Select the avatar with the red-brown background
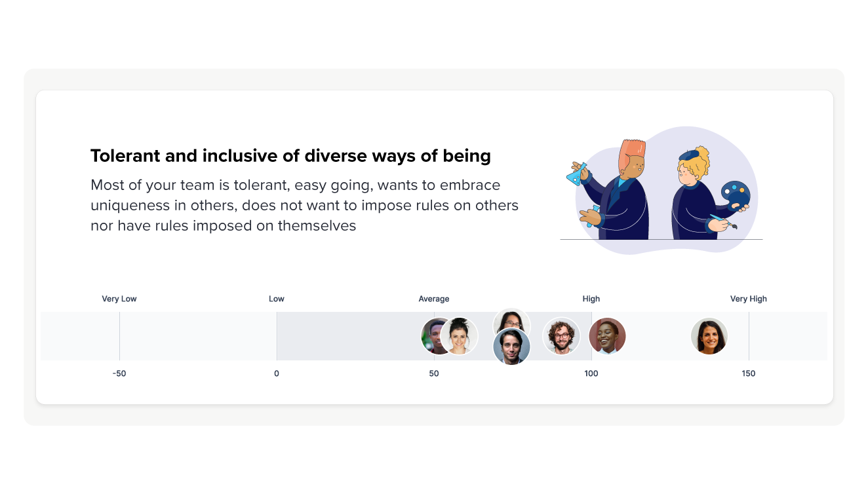 607,336
